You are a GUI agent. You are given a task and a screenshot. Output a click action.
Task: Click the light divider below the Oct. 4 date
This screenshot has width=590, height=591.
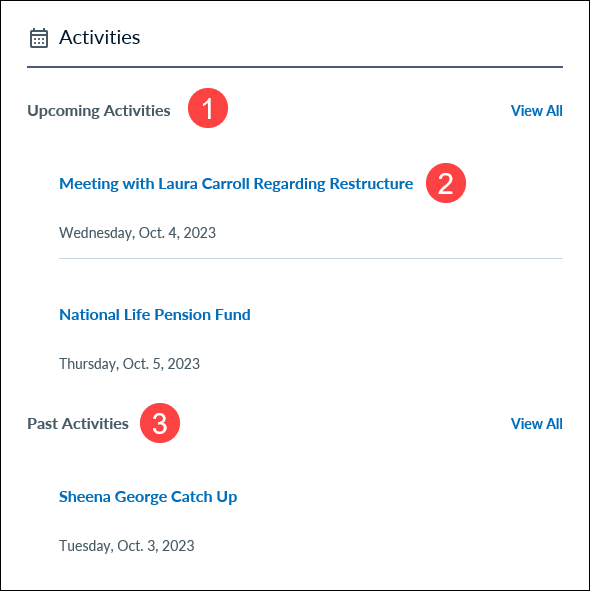[311, 259]
